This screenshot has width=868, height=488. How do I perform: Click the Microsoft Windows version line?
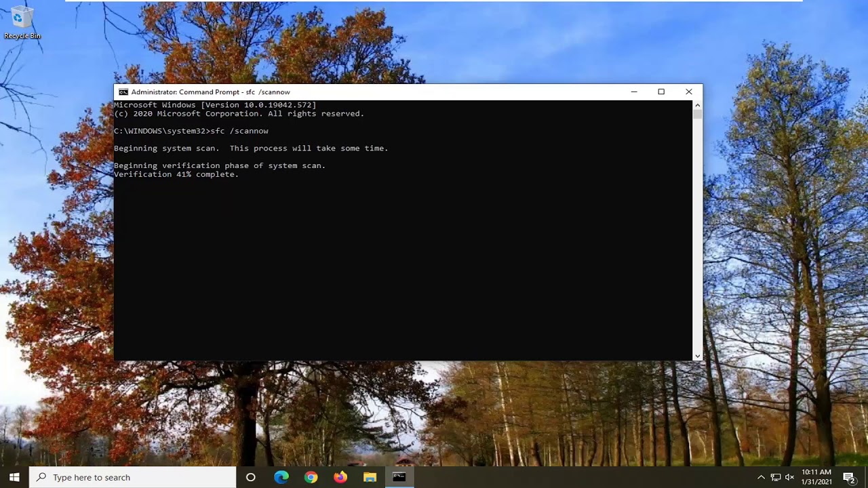215,105
